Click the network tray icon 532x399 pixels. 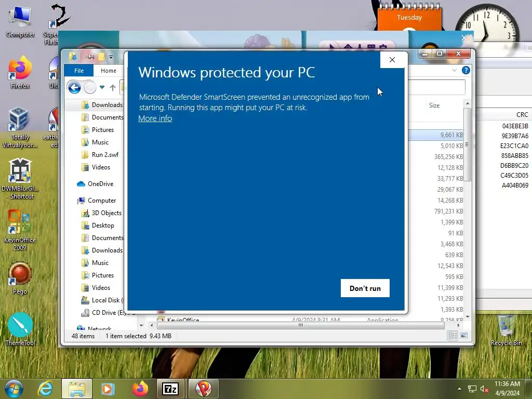click(472, 389)
